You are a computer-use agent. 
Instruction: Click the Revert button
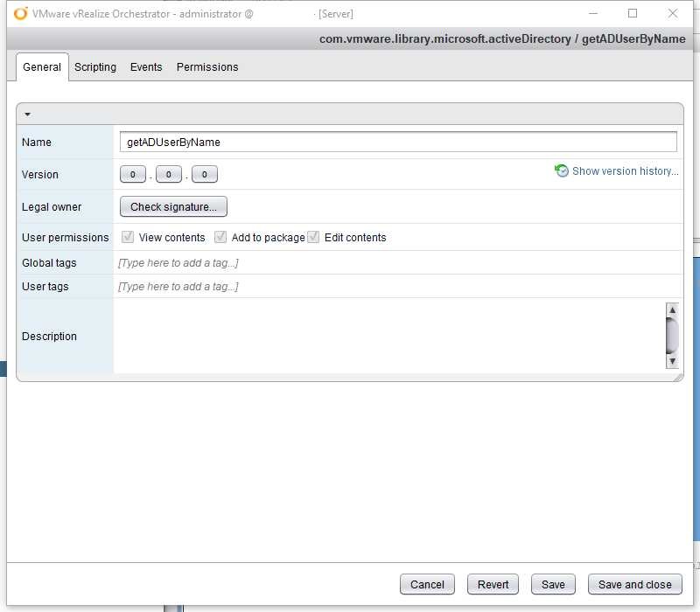(493, 584)
